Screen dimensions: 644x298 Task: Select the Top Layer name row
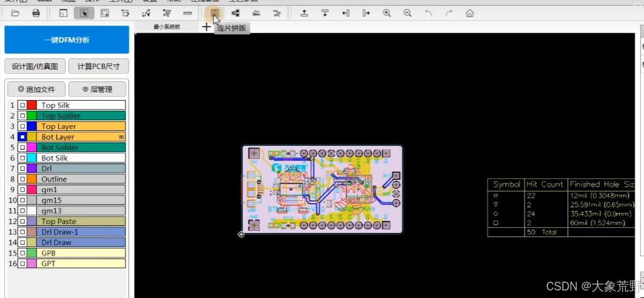(81, 126)
